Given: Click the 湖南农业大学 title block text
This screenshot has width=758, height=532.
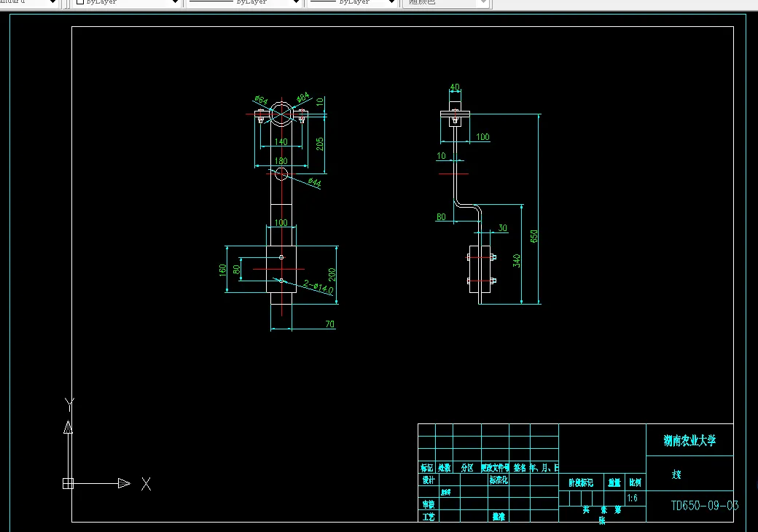Looking at the screenshot, I should click(689, 440).
